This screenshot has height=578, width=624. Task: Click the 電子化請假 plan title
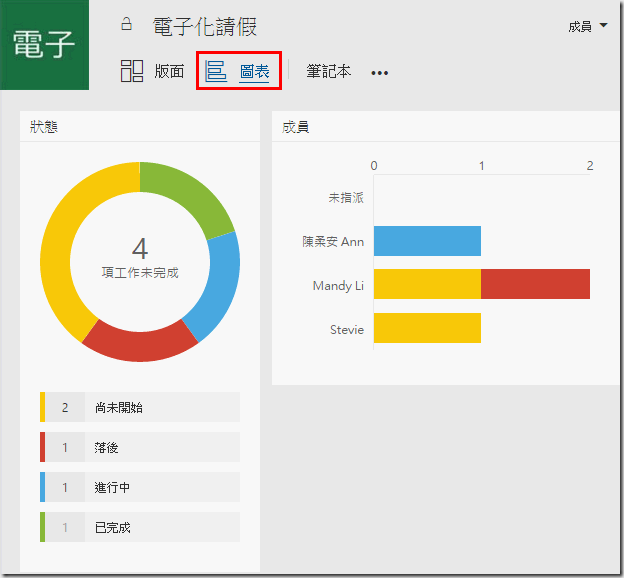click(204, 27)
